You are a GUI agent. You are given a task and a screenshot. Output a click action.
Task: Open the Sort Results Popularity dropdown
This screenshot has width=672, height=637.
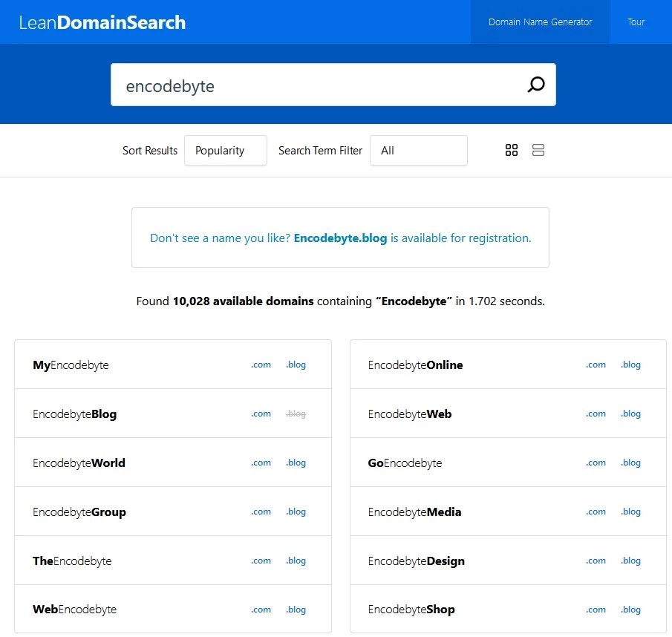click(x=225, y=150)
